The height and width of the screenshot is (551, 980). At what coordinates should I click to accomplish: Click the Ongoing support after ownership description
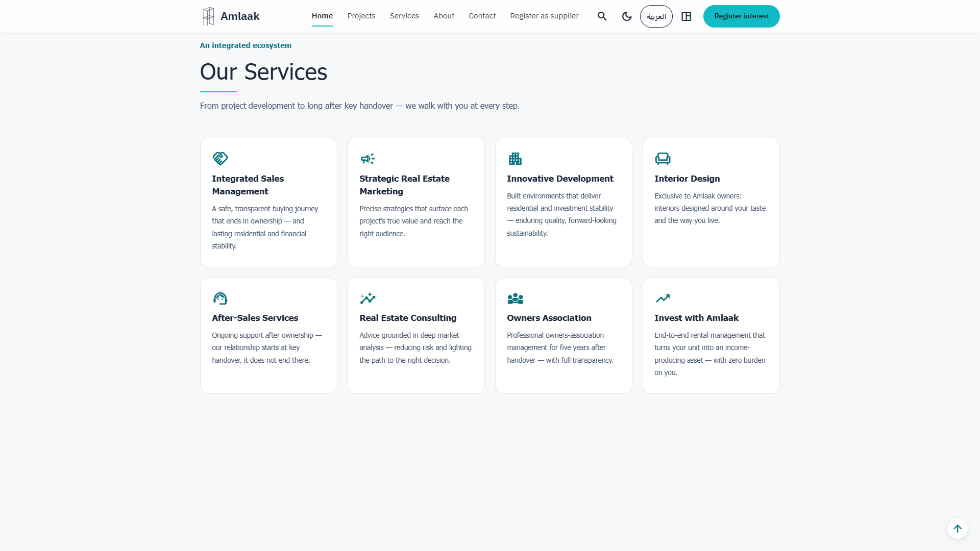click(x=267, y=347)
